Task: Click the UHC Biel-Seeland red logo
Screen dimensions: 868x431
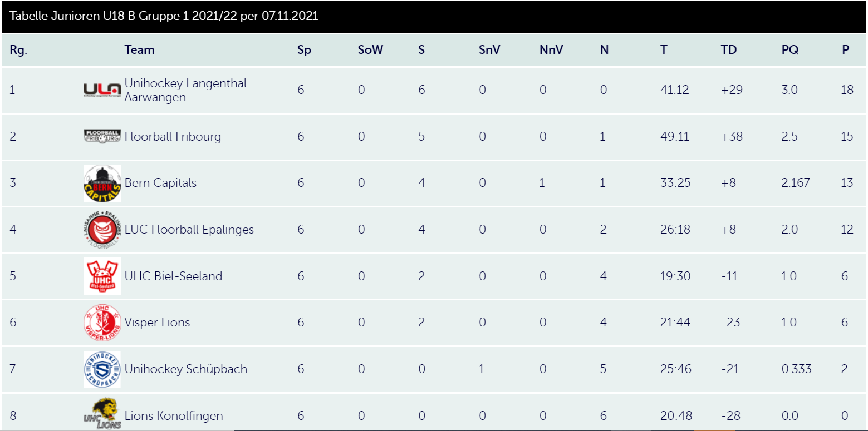Action: pos(102,276)
